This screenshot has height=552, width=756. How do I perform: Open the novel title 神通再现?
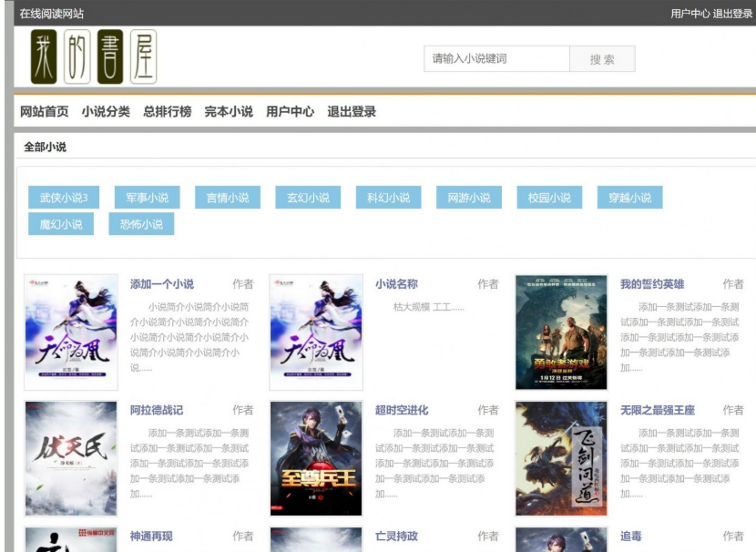pyautogui.click(x=151, y=537)
